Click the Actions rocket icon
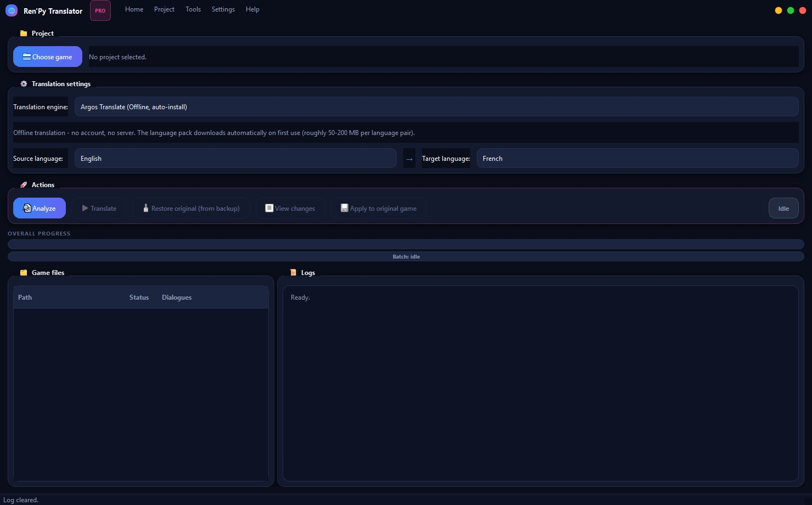 pos(24,185)
